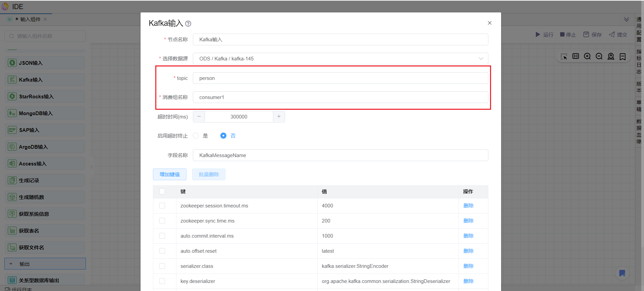Click the topic input field

[340, 78]
